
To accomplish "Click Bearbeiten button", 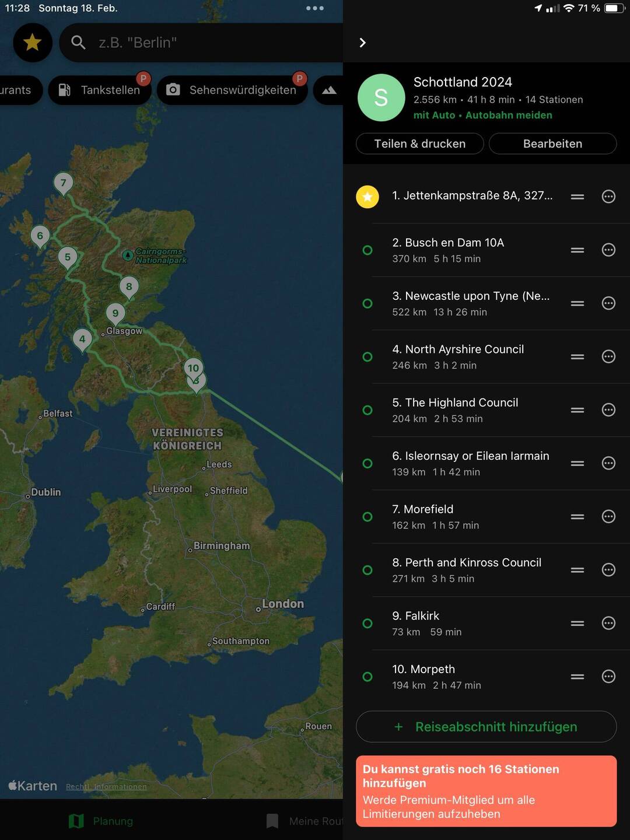I will point(552,143).
